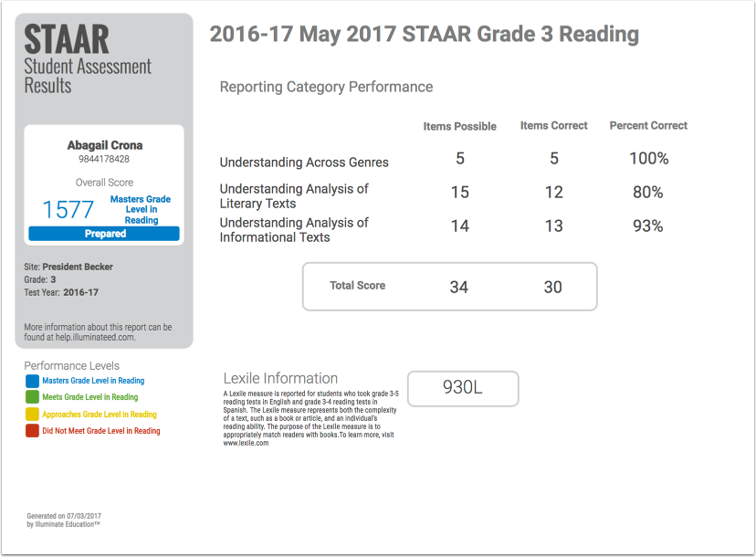Click the Did Not Meet Grade Level legend label

pyautogui.click(x=101, y=431)
